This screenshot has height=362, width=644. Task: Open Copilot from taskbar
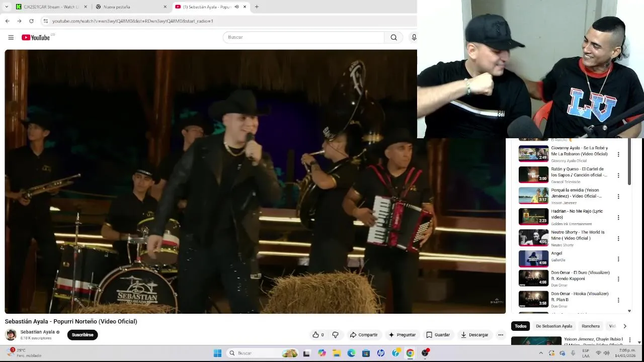322,353
